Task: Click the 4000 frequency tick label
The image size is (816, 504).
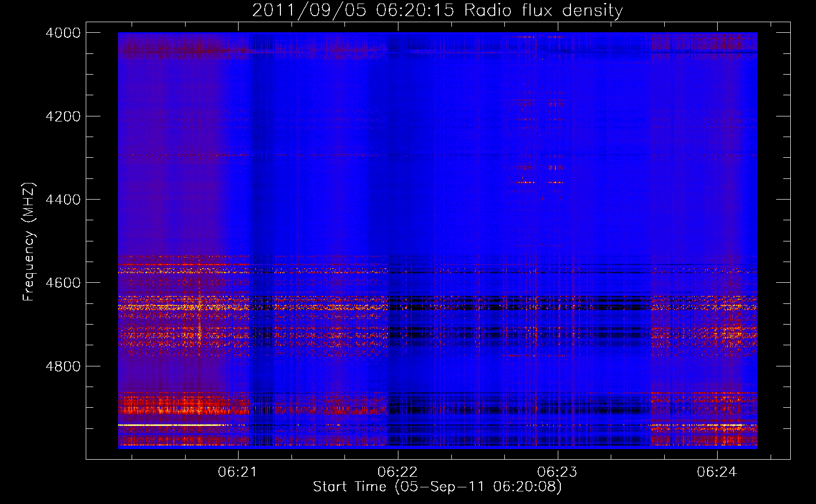Action: 63,33
